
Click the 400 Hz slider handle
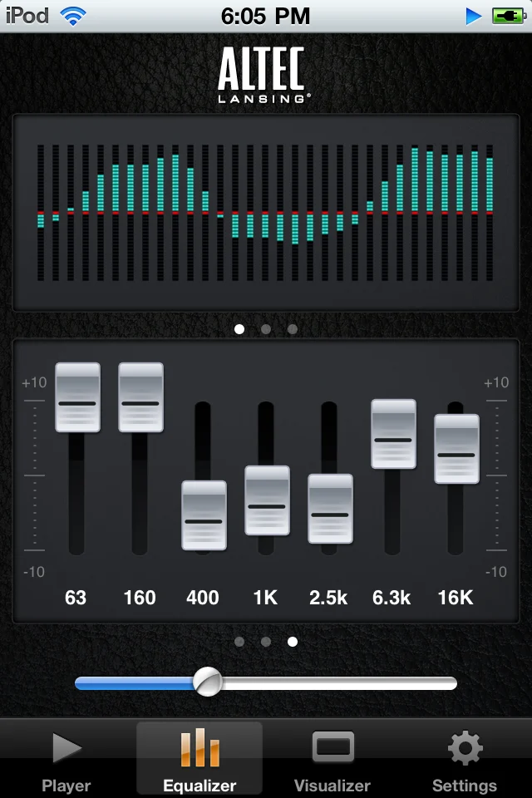click(204, 515)
